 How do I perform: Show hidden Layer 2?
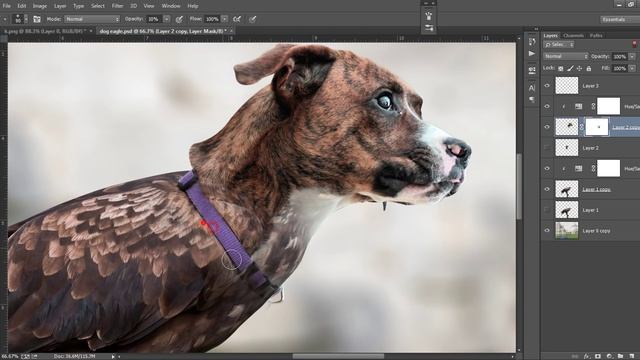[x=547, y=148]
